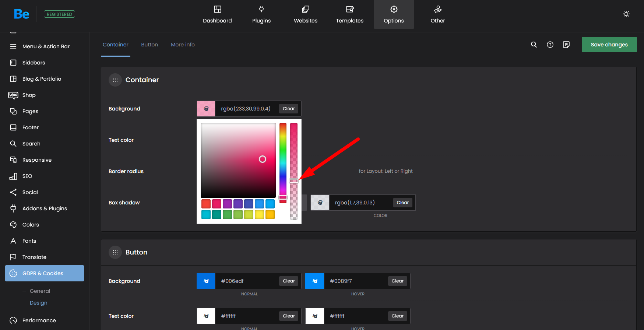Open Button Background hover swatch #0089f7
644x330 pixels.
[315, 281]
